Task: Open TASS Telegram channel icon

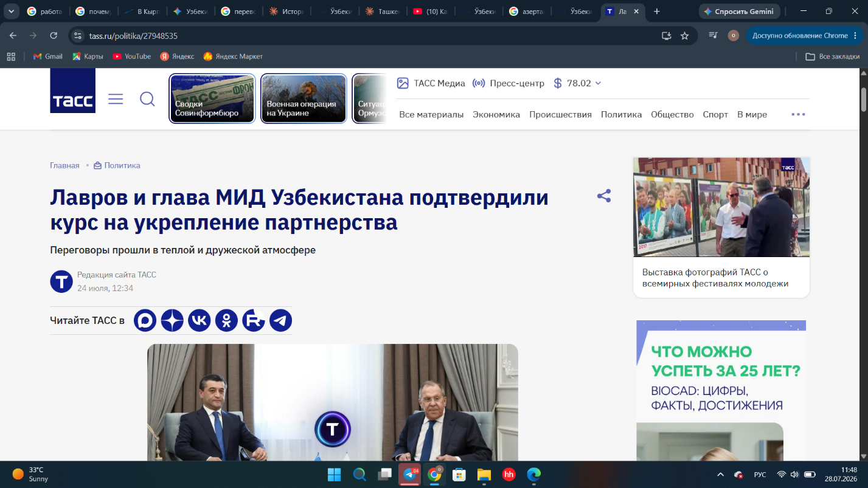Action: click(281, 320)
